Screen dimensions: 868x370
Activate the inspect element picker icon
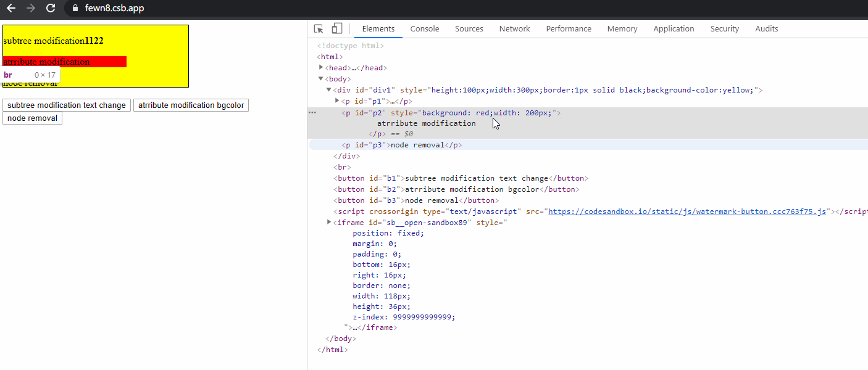coord(319,29)
